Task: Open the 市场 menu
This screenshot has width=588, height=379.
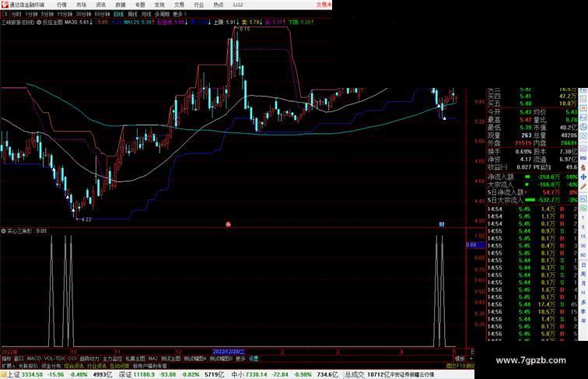Action: [x=81, y=5]
